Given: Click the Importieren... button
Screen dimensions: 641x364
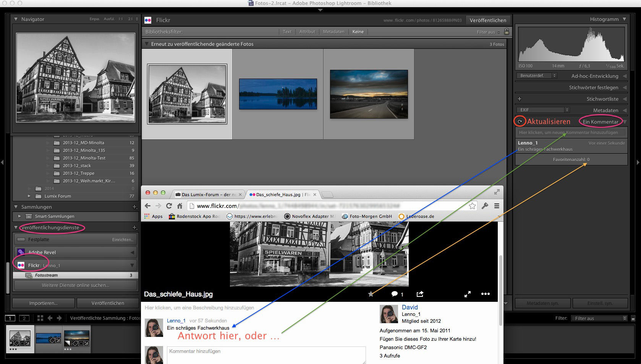Looking at the screenshot, I should point(44,303).
